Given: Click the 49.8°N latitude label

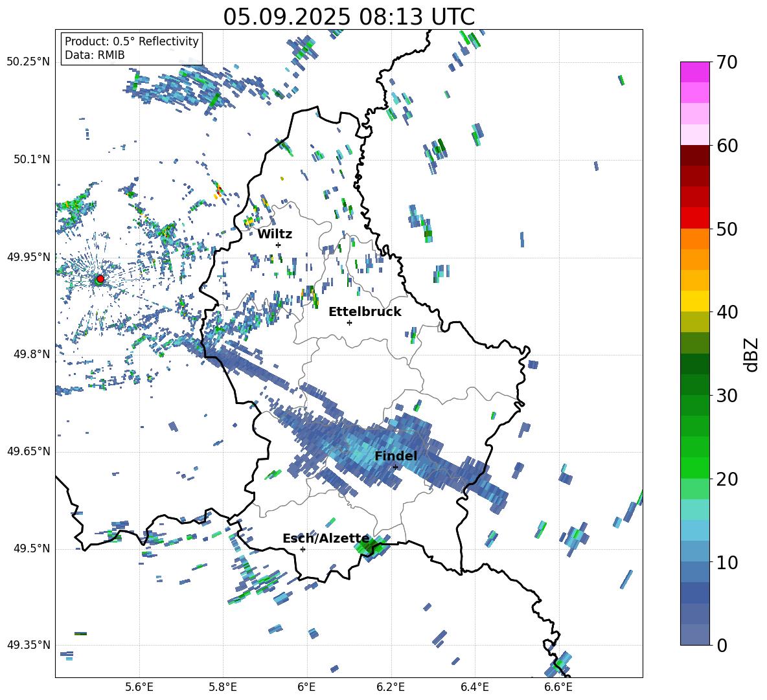Looking at the screenshot, I should point(32,354).
